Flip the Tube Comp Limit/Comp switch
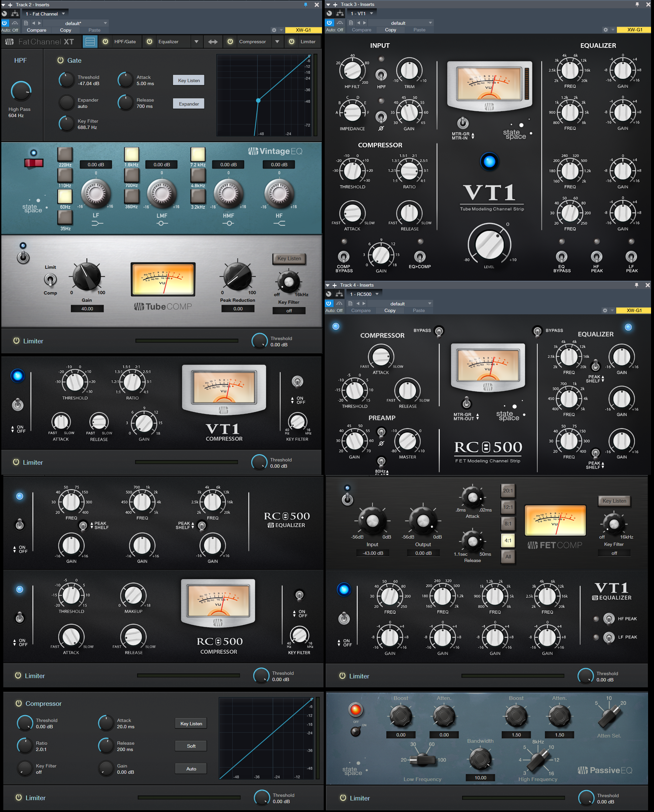The image size is (654, 812). click(x=50, y=280)
